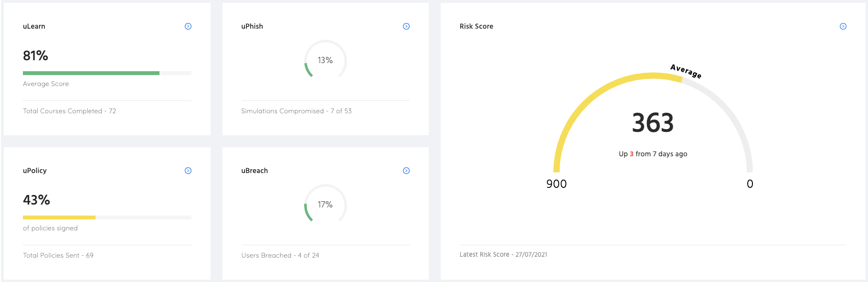Screen dimensions: 868x282
Task: Click the yellow uPolicy progress bar
Action: click(59, 217)
